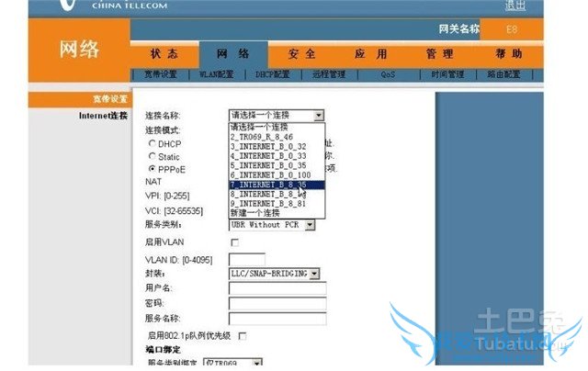This screenshot has width=588, height=371.
Task: Select the PPPoE radio button
Action: [152, 169]
